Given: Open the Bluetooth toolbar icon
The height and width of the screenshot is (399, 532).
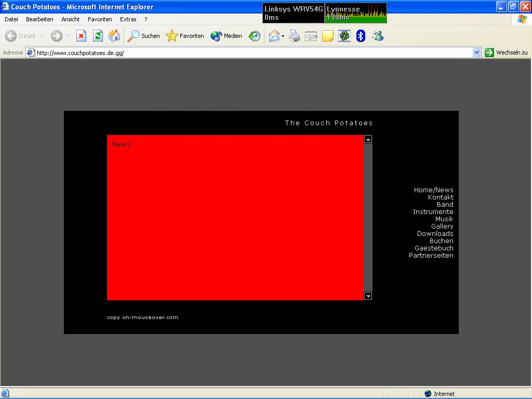Looking at the screenshot, I should [x=361, y=36].
